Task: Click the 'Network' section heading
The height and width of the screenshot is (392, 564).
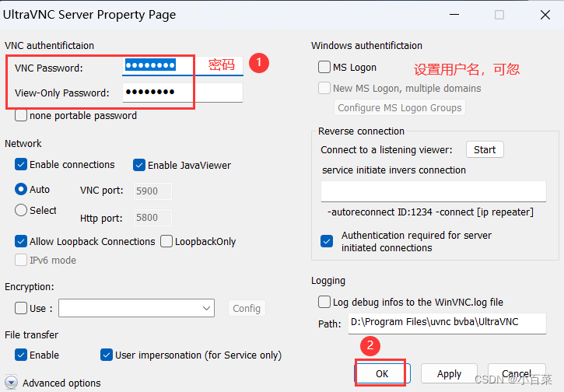Action: click(x=23, y=143)
